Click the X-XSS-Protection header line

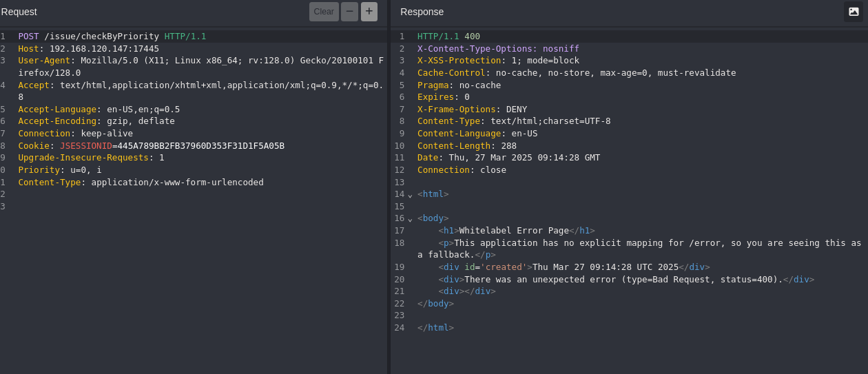pyautogui.click(x=498, y=61)
